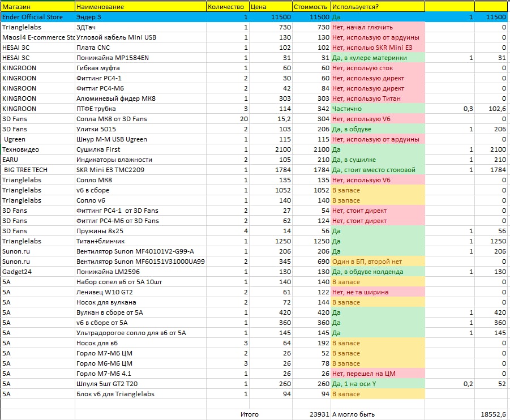Select 'Да, стоит вместо стоковой' cell
The height and width of the screenshot is (420, 510).
click(x=378, y=170)
